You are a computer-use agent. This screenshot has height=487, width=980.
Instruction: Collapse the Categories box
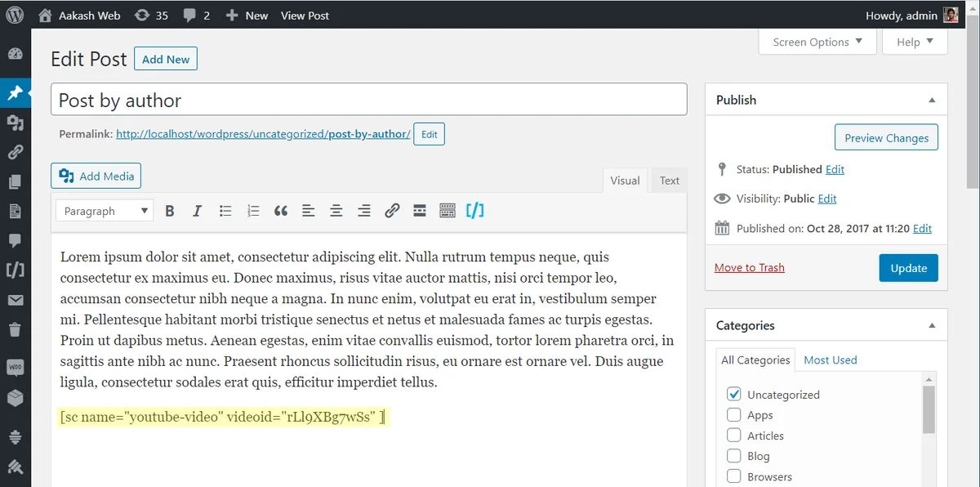point(932,325)
